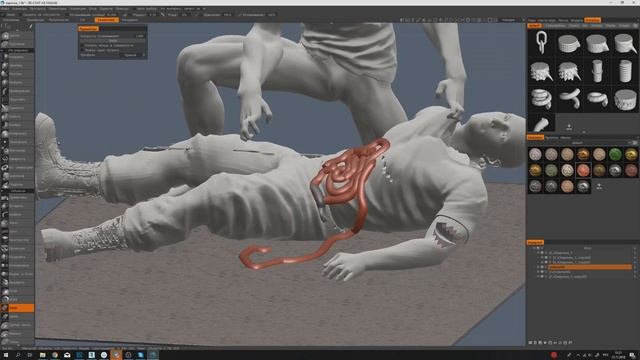
Task: Click the active orange tab above the spline profiles
Action: (x=534, y=25)
